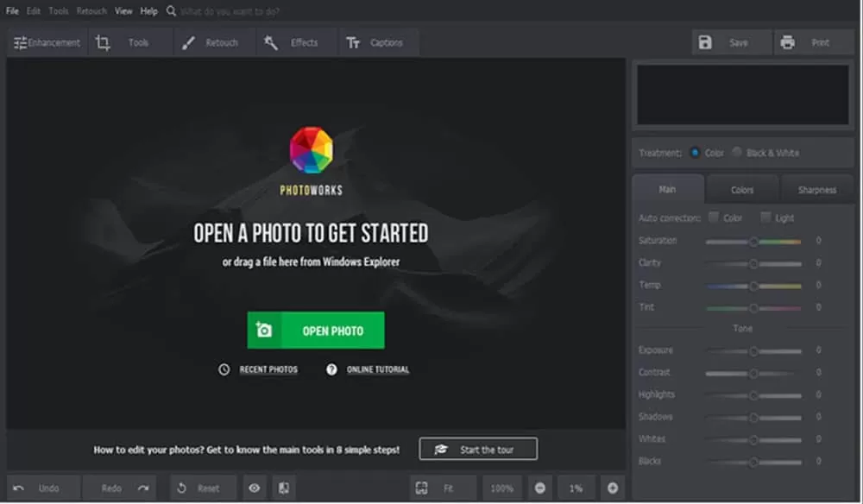Switch to the Main tab
The width and height of the screenshot is (863, 504).
point(668,189)
